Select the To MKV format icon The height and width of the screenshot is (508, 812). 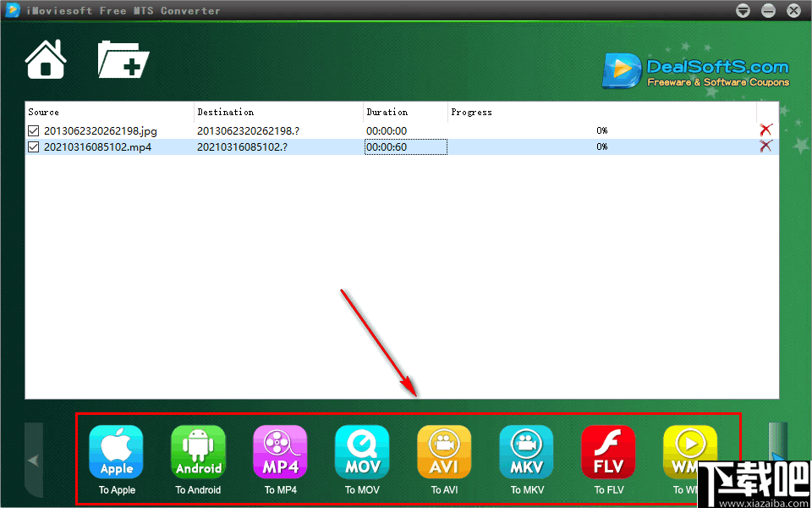coord(526,452)
